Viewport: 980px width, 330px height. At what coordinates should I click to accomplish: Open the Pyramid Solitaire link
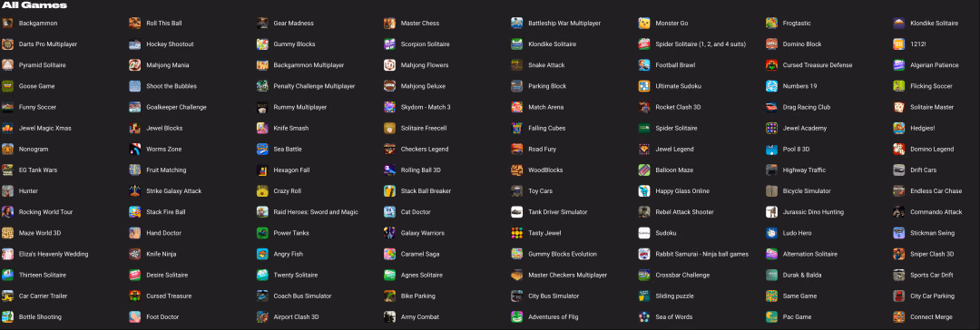pos(43,65)
